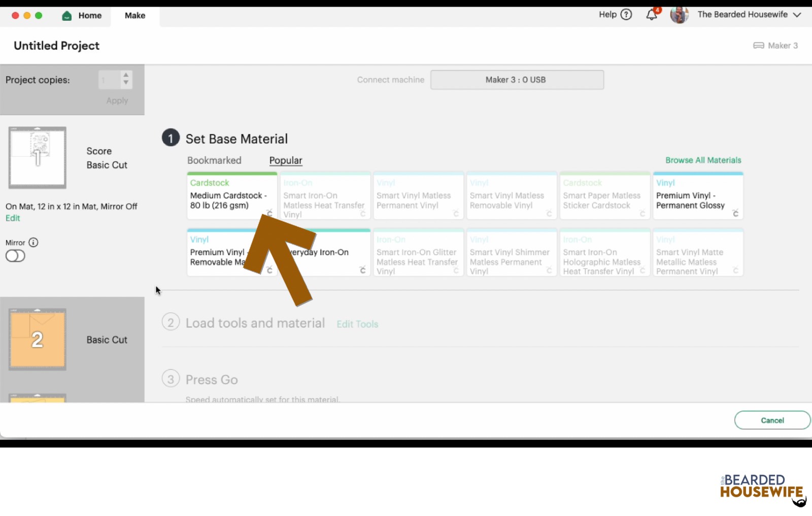Decrease project copies with down arrow
The height and width of the screenshot is (516, 812).
[x=126, y=83]
